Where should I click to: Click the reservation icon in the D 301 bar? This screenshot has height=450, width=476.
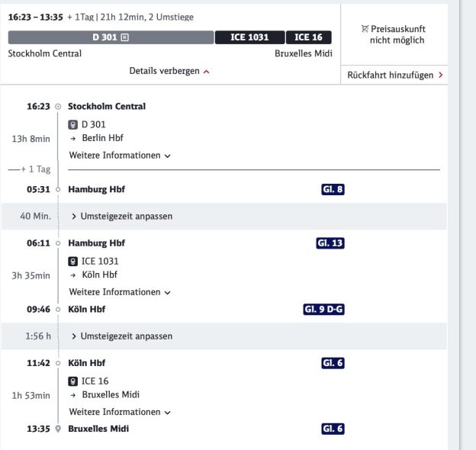tap(125, 37)
